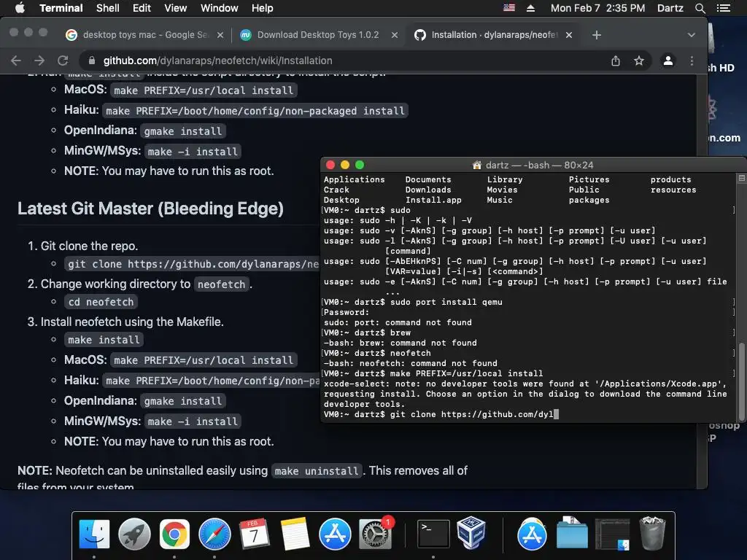This screenshot has width=747, height=560.
Task: Open Terminal from the Dock
Action: point(433,534)
